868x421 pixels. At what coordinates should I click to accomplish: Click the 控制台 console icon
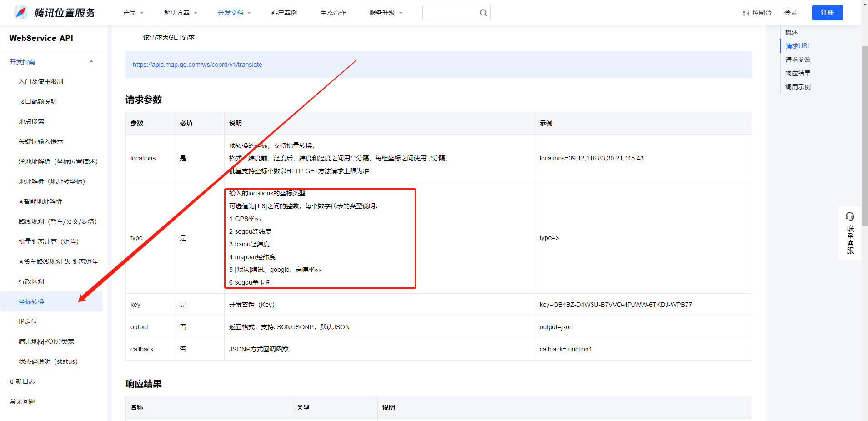746,13
